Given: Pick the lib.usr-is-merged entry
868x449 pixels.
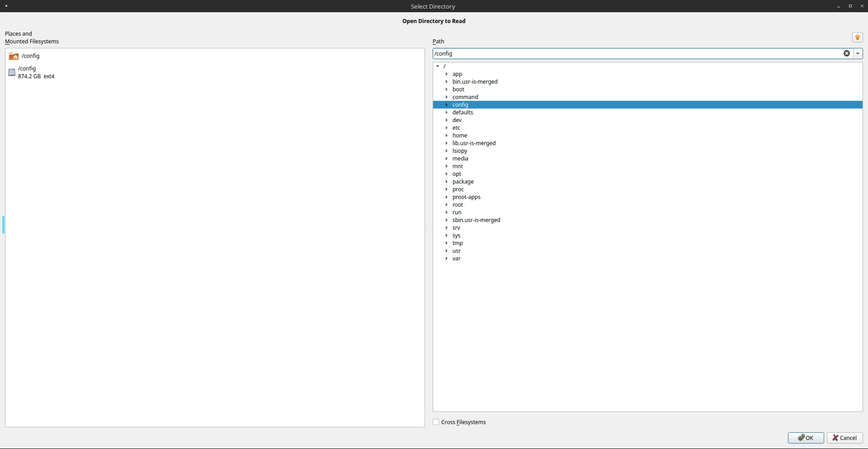Looking at the screenshot, I should pyautogui.click(x=474, y=143).
